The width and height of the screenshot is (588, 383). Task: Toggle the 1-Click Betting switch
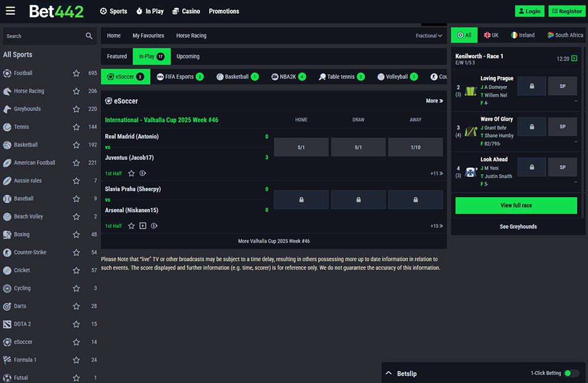571,373
